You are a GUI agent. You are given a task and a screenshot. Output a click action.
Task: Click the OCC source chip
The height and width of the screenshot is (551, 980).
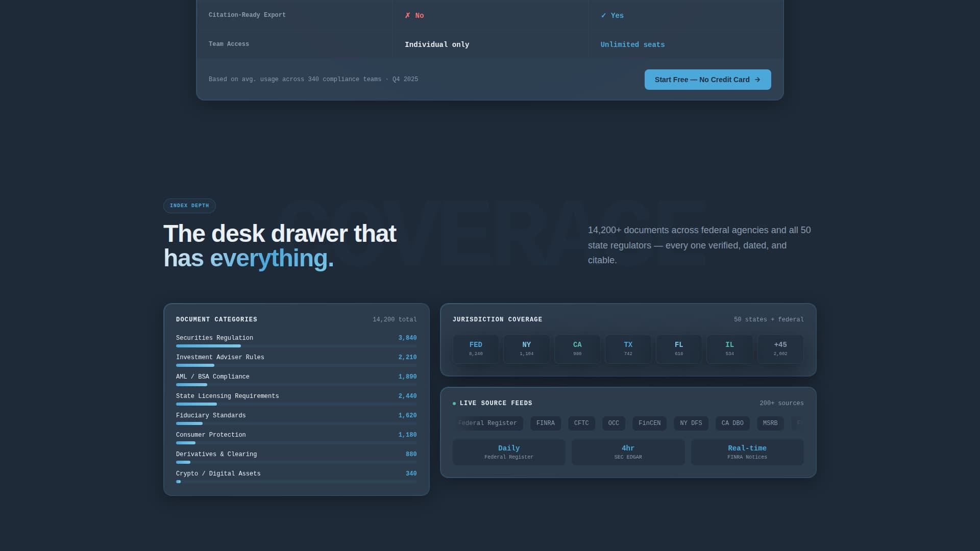[614, 423]
